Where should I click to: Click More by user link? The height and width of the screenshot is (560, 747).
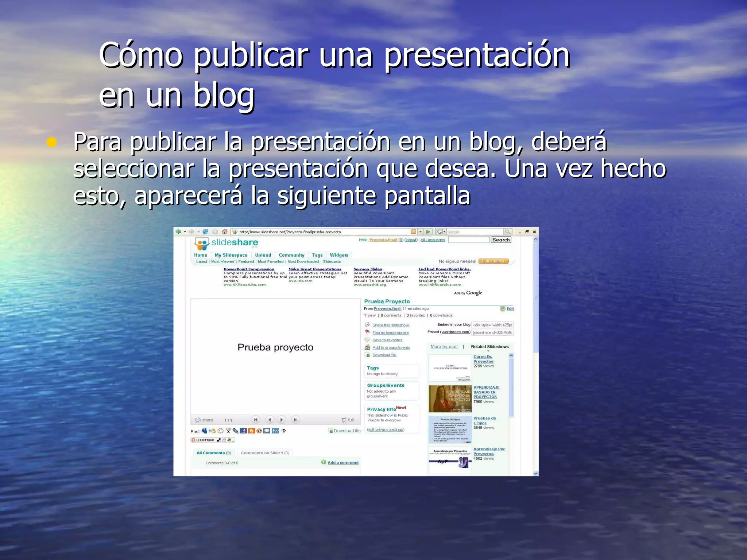coord(444,347)
